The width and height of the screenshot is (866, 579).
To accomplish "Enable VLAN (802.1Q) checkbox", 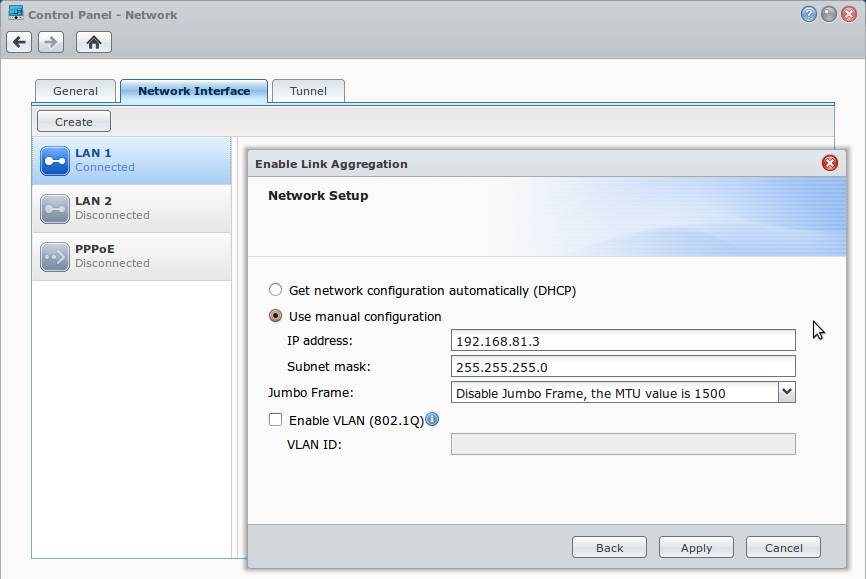I will [275, 420].
